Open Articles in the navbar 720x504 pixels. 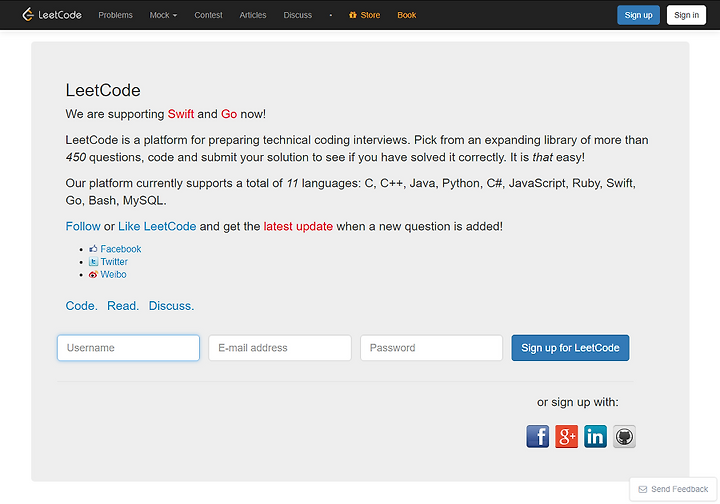[253, 15]
